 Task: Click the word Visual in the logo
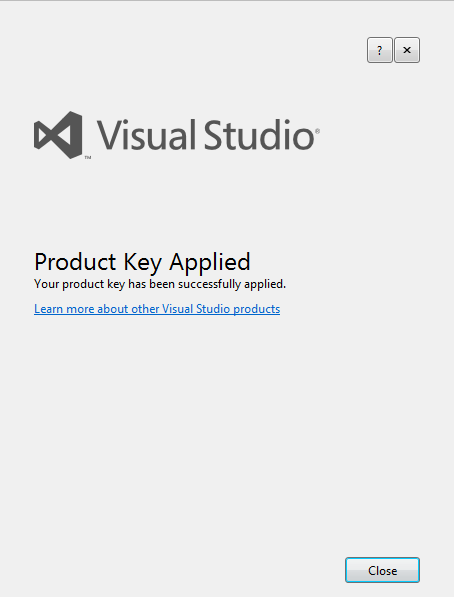tap(146, 134)
